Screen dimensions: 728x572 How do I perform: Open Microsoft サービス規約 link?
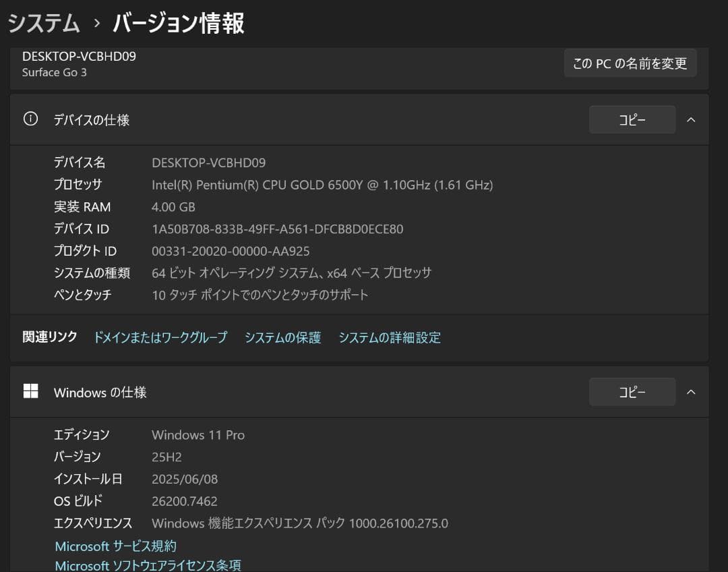coord(116,546)
